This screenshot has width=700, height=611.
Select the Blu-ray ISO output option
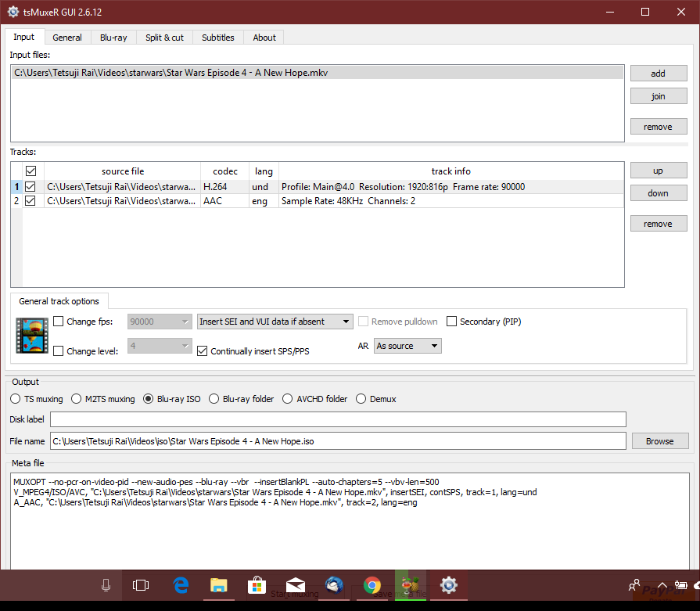coord(149,399)
